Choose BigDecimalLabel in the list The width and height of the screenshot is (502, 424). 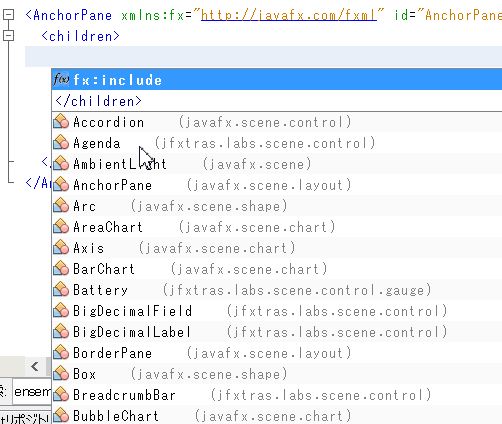[x=277, y=332]
